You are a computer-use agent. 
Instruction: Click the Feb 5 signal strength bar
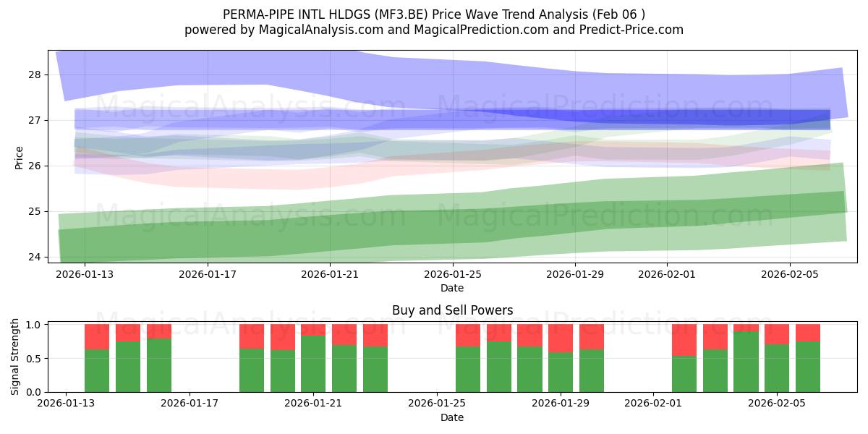[777, 358]
